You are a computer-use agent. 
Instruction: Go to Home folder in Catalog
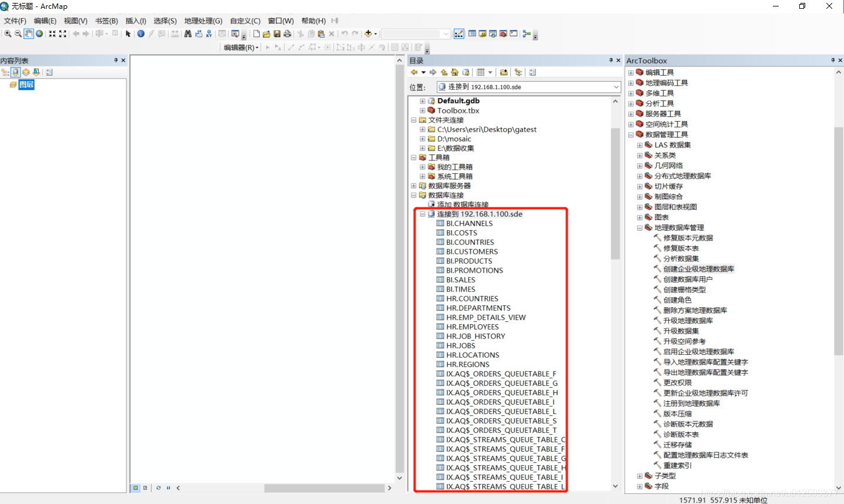click(x=454, y=72)
